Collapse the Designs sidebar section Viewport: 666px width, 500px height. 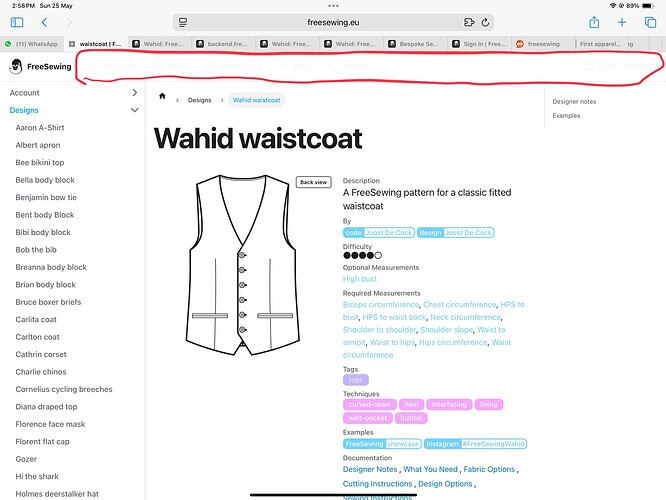(134, 110)
